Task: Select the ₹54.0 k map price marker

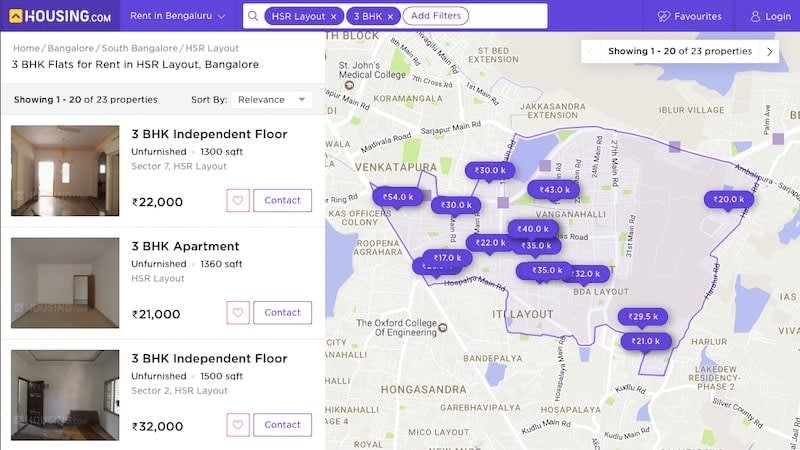Action: click(398, 197)
